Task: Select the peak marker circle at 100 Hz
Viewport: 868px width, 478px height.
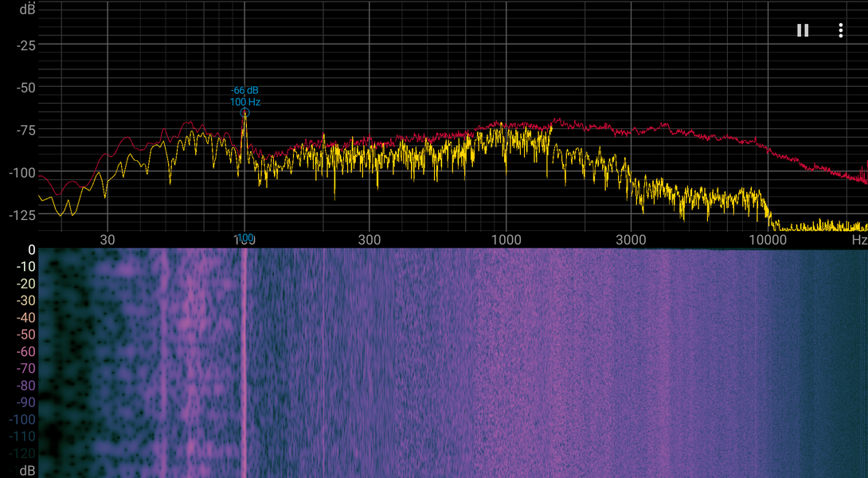Action: [244, 113]
